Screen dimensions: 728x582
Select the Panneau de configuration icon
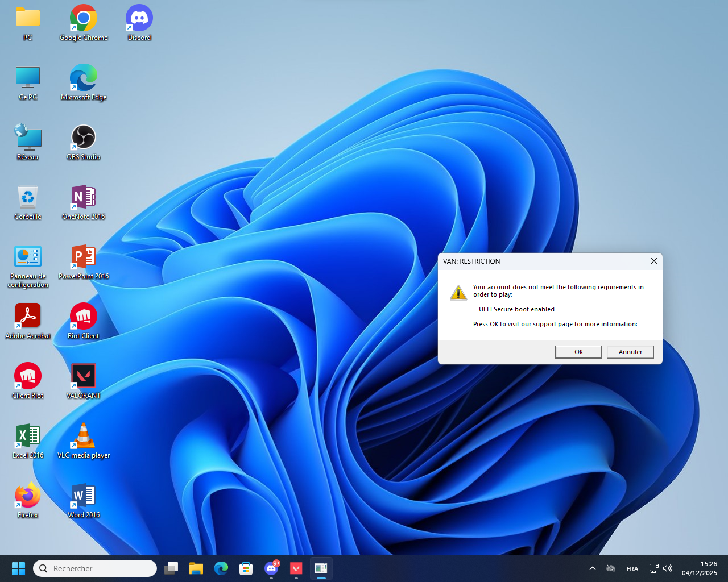(28, 267)
